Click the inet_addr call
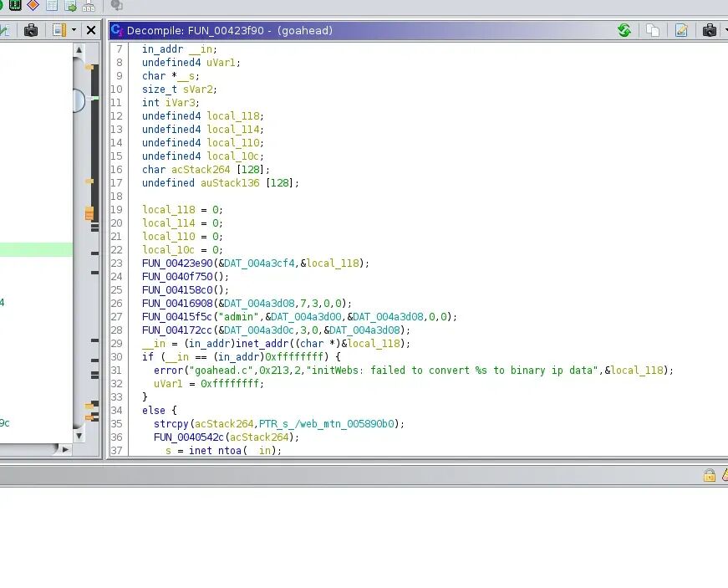 click(262, 344)
